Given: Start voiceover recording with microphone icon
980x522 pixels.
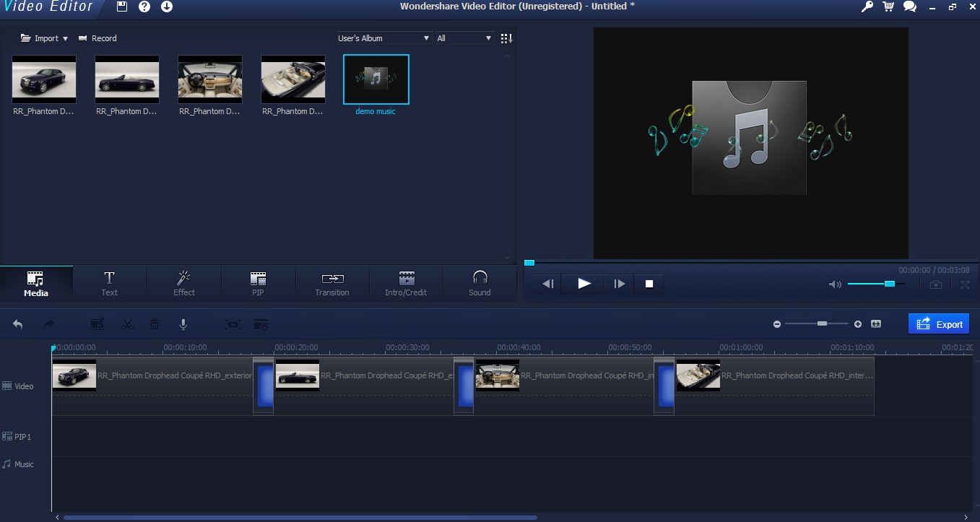Looking at the screenshot, I should tap(184, 325).
